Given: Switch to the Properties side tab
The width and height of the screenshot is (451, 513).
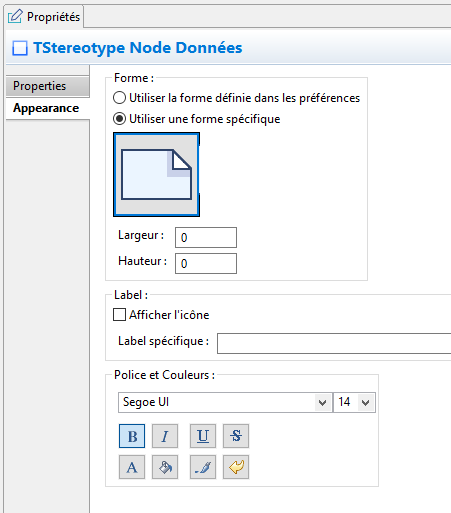Looking at the screenshot, I should 47,86.
